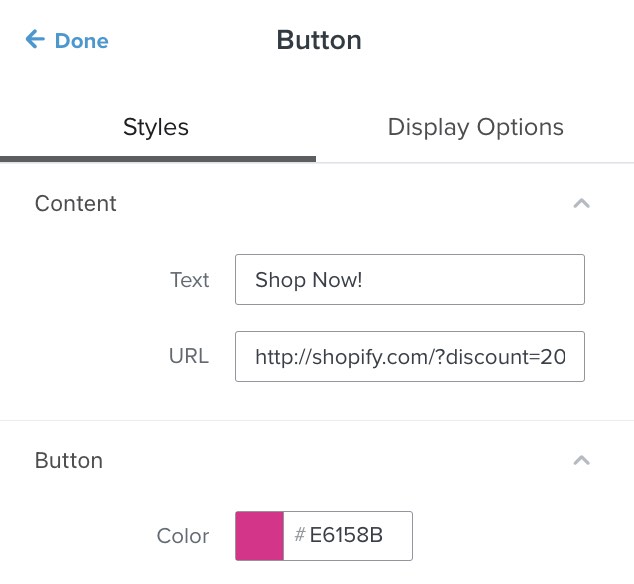
Task: Click into the URL input field
Action: tap(409, 356)
